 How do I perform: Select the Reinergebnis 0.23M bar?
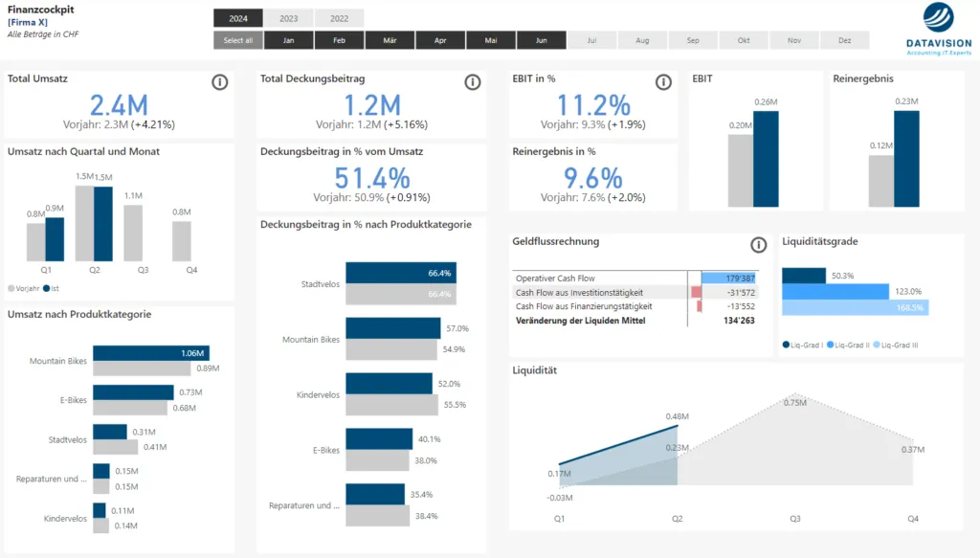(x=906, y=159)
